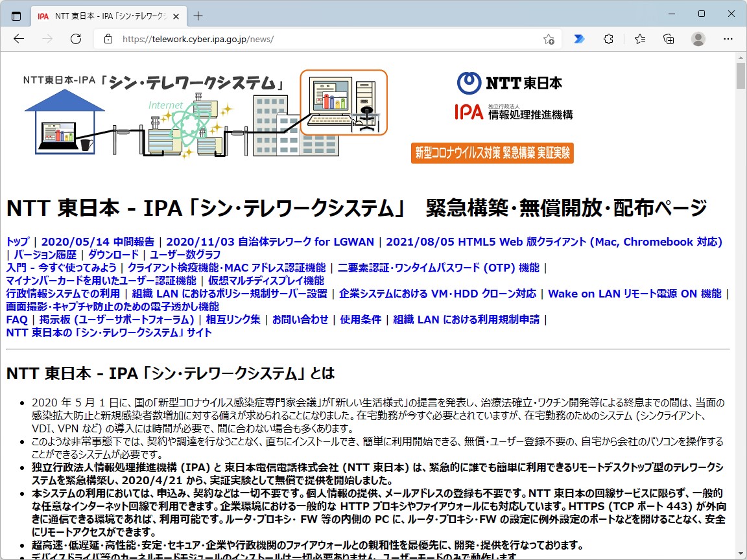Reload the page with the refresh icon
Image resolution: width=747 pixels, height=560 pixels.
(x=76, y=39)
